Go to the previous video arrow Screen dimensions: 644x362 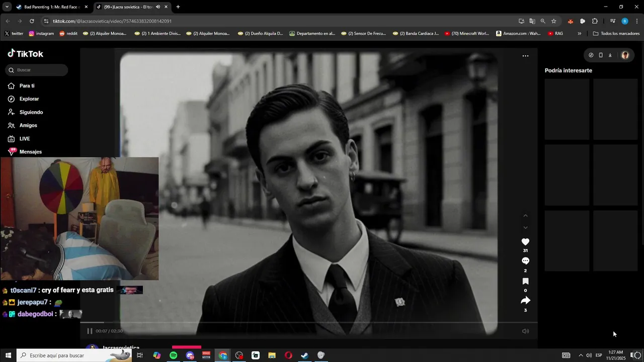pyautogui.click(x=525, y=216)
